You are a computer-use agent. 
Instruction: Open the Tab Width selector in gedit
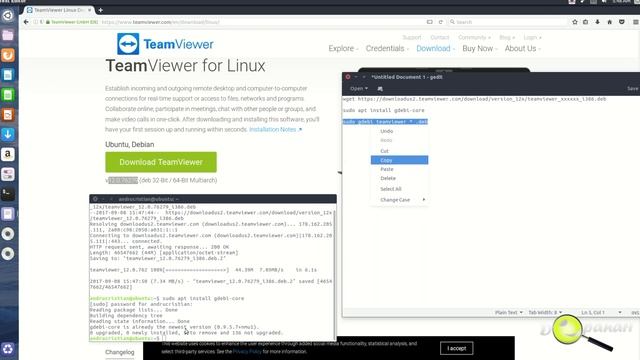click(x=545, y=312)
